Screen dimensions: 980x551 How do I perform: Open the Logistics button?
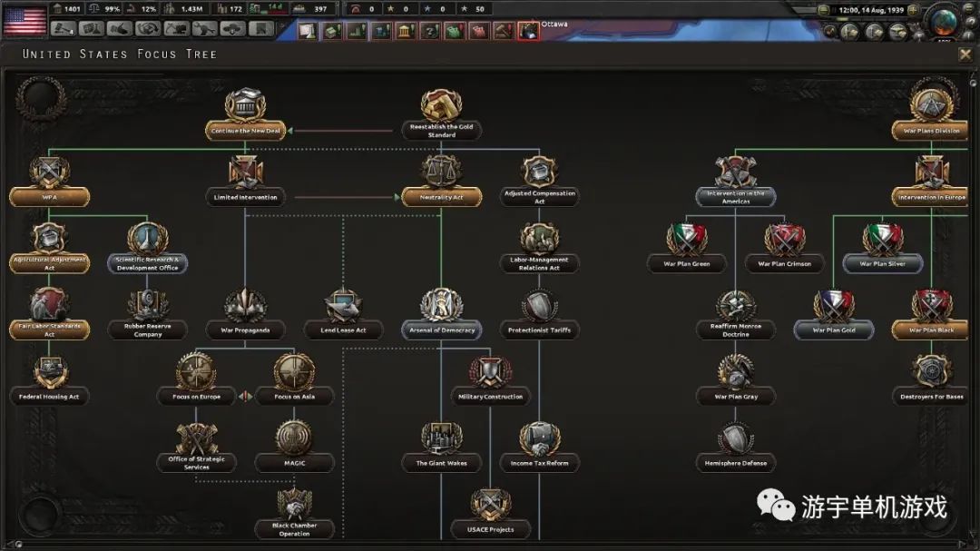[x=261, y=29]
